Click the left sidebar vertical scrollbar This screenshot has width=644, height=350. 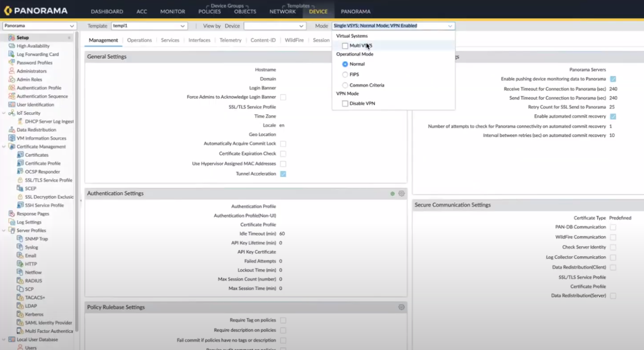click(x=77, y=167)
